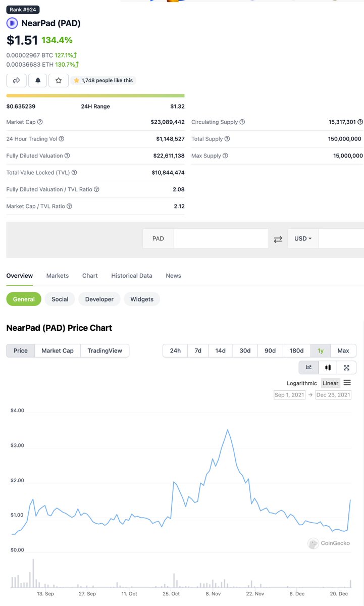Viewport: 364px width, 606px height.
Task: Select Logarithmic chart scale
Action: click(302, 384)
